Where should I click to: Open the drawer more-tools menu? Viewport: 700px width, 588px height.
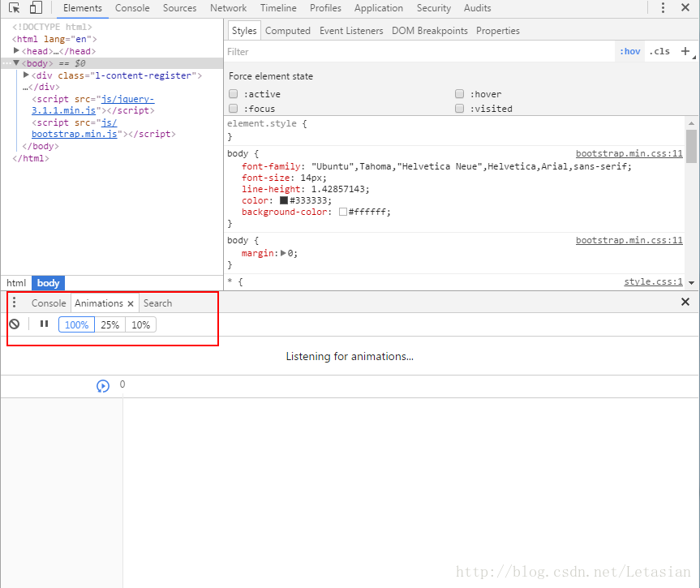pyautogui.click(x=15, y=303)
